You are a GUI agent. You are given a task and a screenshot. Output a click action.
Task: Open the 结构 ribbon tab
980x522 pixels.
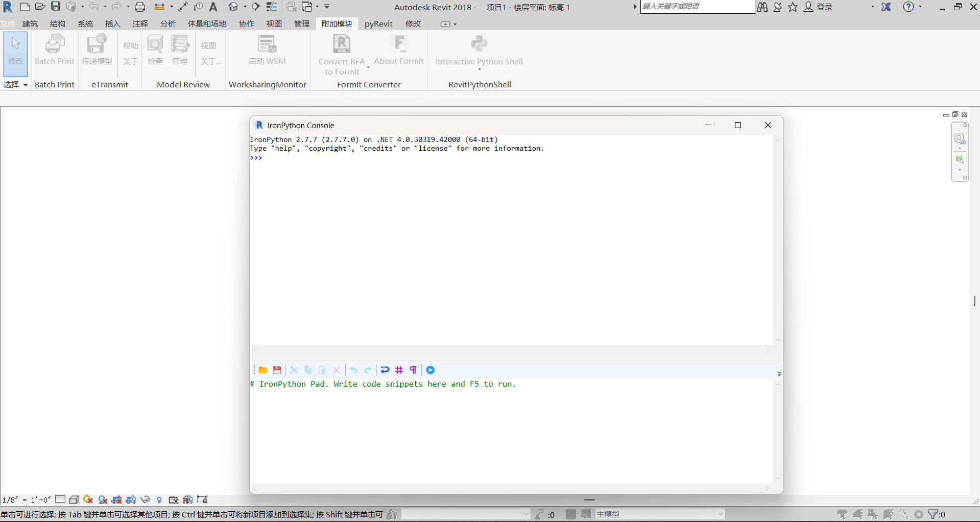pyautogui.click(x=58, y=24)
